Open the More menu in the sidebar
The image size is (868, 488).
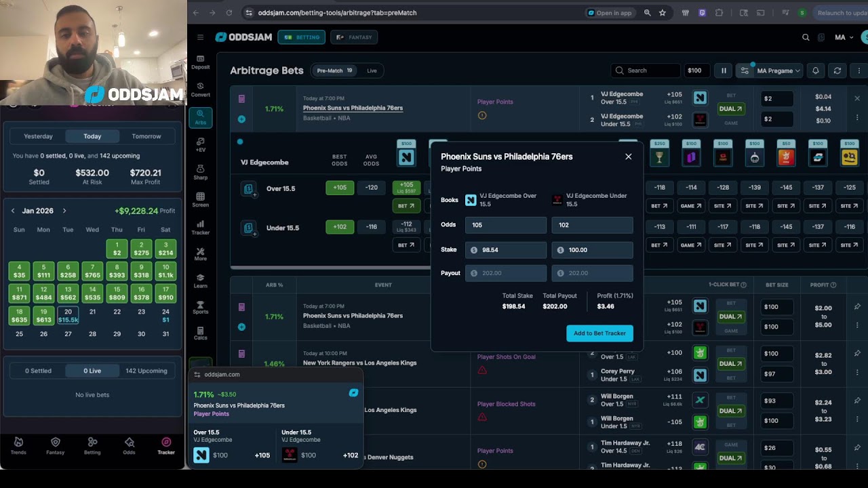(200, 254)
